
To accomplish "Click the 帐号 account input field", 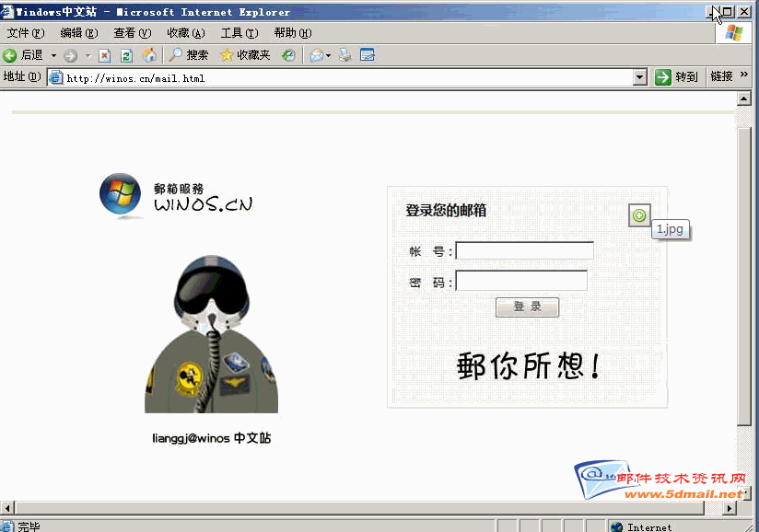I will pos(524,251).
